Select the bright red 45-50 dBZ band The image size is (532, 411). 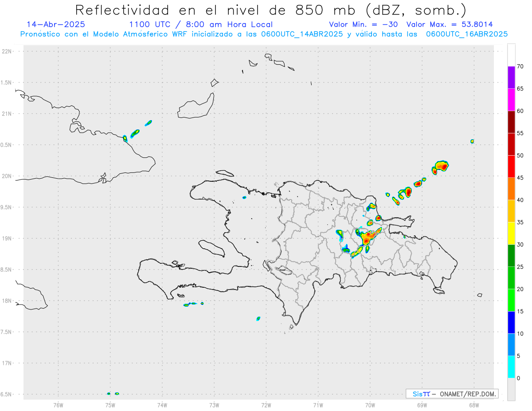511,166
